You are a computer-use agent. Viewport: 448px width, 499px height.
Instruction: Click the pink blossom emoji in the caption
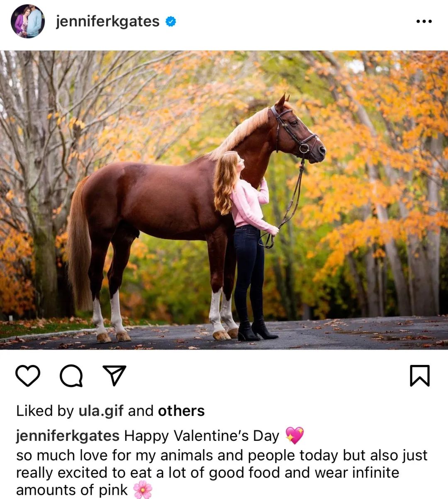[x=143, y=490]
